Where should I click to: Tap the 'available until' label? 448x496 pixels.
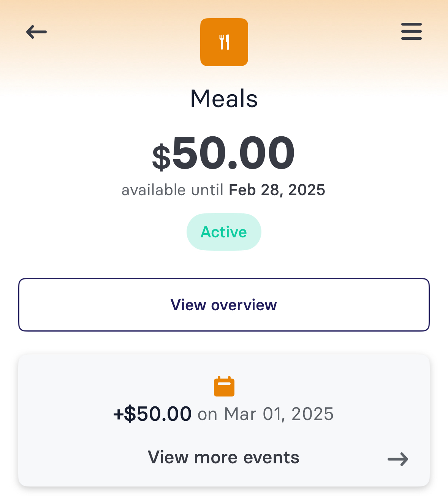pyautogui.click(x=173, y=190)
